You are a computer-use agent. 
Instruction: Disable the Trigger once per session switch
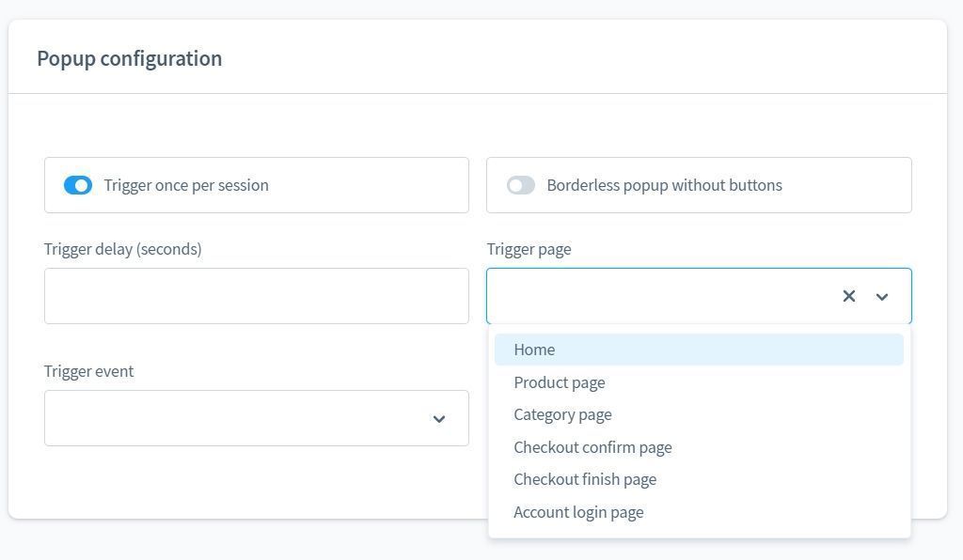(78, 185)
